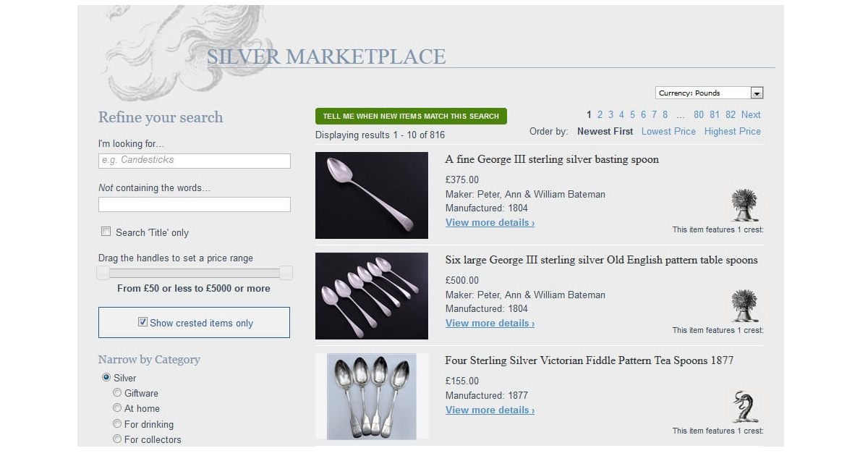Select the Silver category radio button
The height and width of the screenshot is (456, 868).
(x=106, y=377)
